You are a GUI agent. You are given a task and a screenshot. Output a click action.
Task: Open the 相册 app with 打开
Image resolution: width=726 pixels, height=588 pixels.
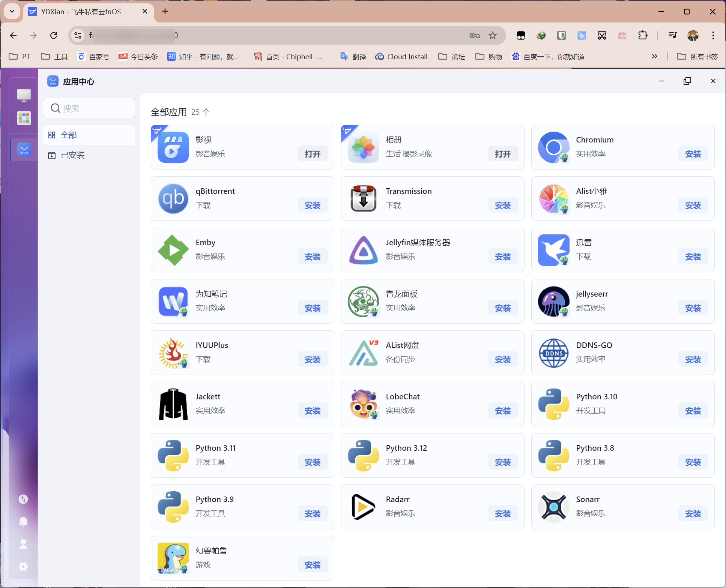[x=503, y=154]
